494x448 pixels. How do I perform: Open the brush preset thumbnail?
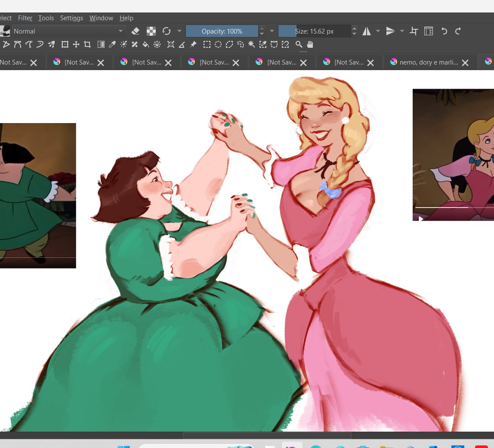pyautogui.click(x=5, y=31)
